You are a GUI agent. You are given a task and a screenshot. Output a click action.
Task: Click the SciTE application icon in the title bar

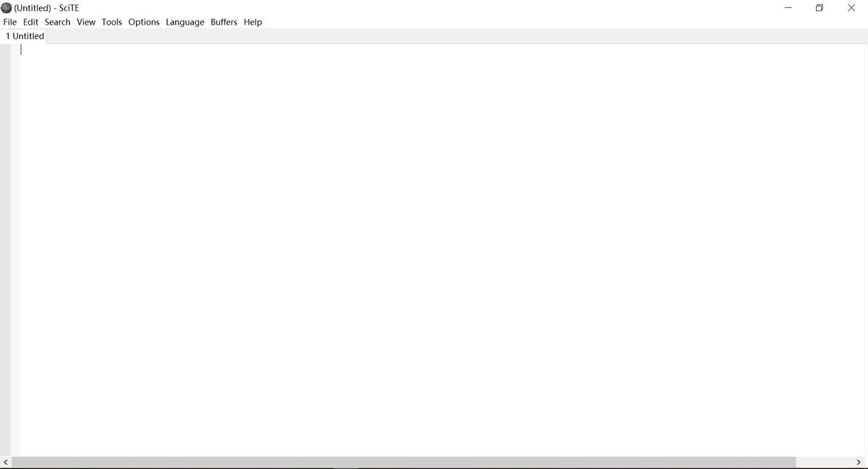[7, 7]
